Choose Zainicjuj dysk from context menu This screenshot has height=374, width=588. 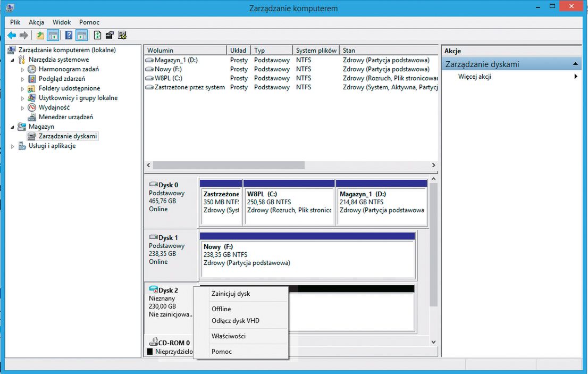click(230, 294)
